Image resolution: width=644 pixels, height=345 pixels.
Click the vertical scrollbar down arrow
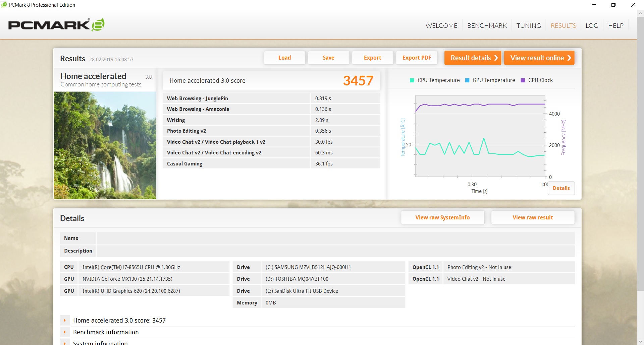[640, 341]
